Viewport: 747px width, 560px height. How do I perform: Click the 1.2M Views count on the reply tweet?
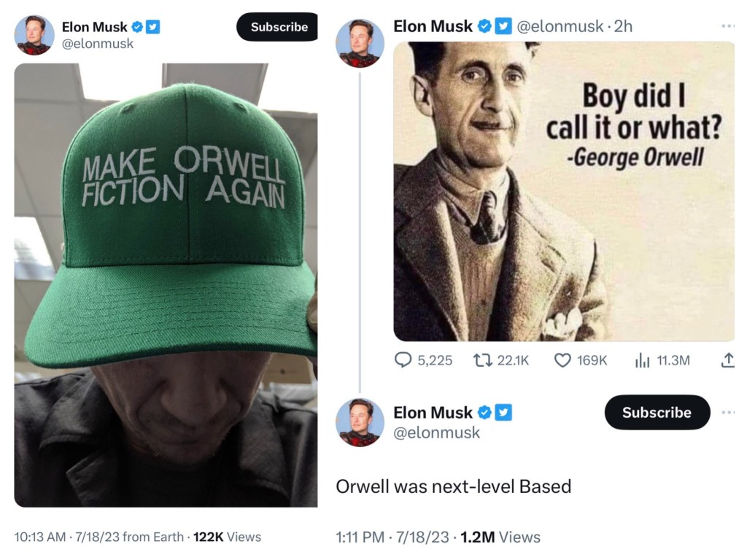500,537
